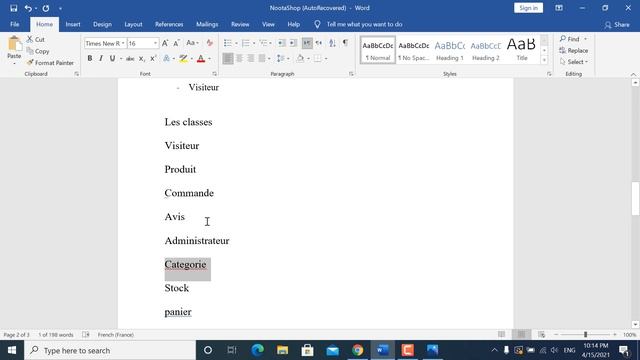Switch to Print Layout view
640x360 pixels.
[x=521, y=335]
